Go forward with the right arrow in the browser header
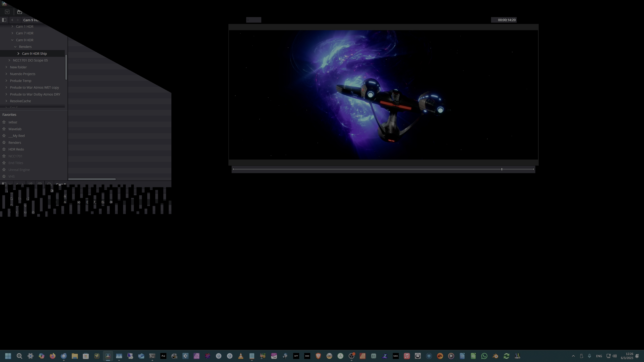The height and width of the screenshot is (362, 644). click(x=18, y=20)
